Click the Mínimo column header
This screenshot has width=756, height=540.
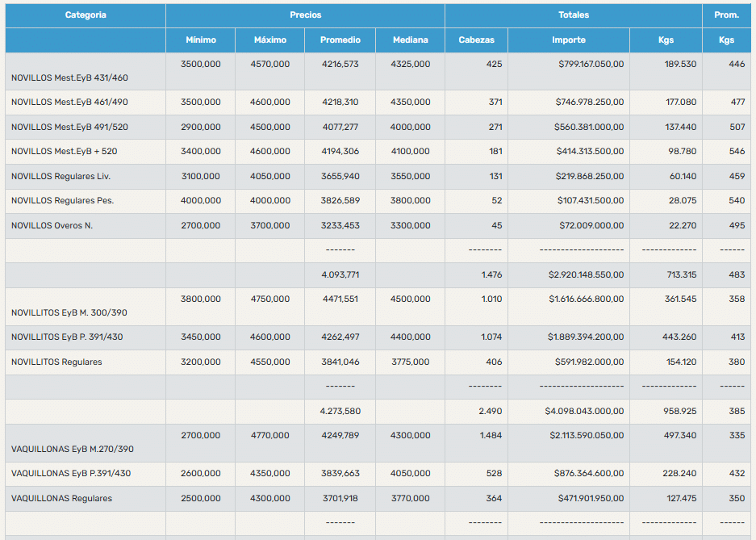tap(200, 40)
